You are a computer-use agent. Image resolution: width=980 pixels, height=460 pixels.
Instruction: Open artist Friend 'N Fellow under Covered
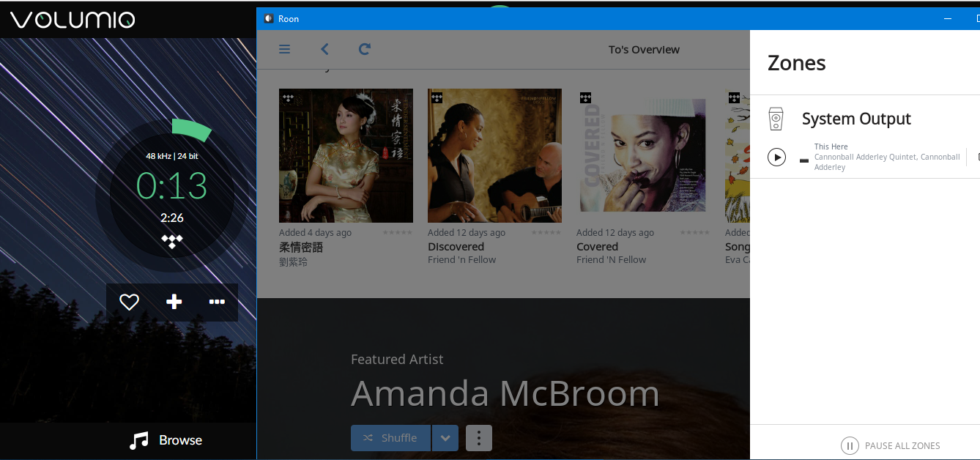click(x=612, y=260)
